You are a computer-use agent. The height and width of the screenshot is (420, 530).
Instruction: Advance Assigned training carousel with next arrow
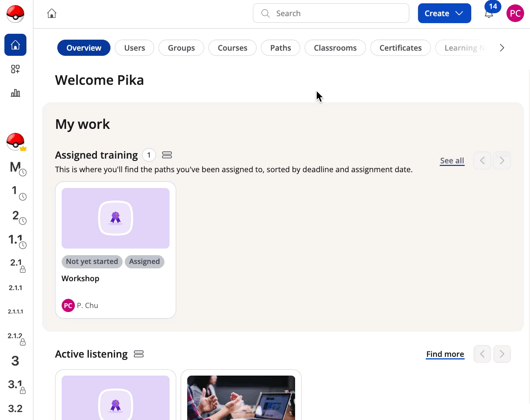[502, 160]
